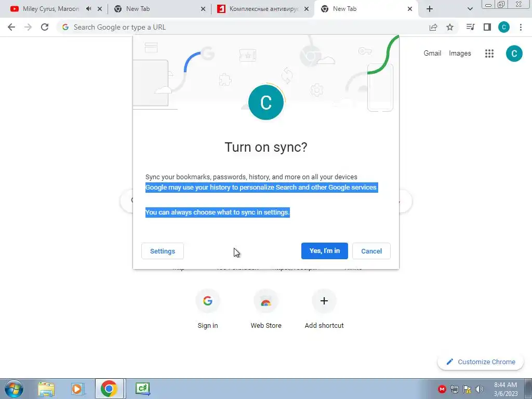Click the Sync your bookmarks text line
Screen dimensions: 532x399
click(x=251, y=177)
